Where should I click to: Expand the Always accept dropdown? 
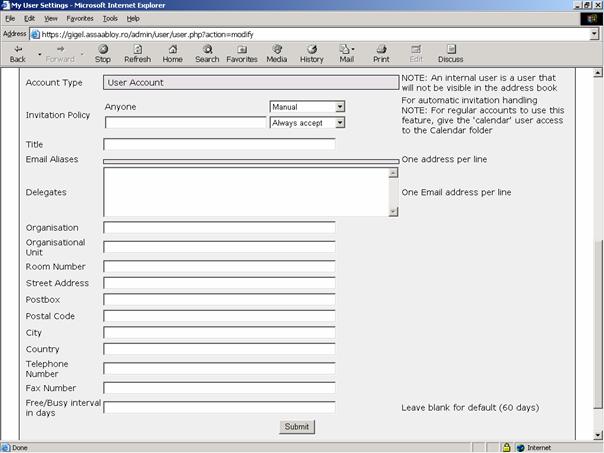[340, 123]
